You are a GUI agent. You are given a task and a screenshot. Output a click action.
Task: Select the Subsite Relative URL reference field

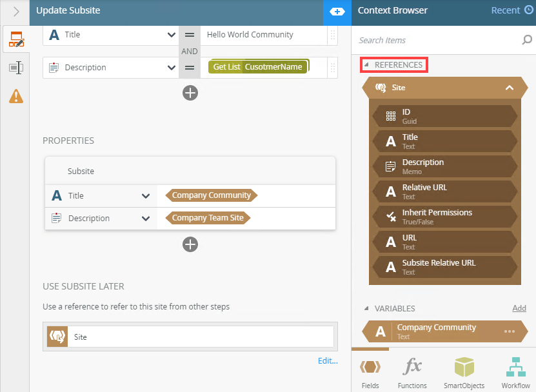click(x=444, y=267)
